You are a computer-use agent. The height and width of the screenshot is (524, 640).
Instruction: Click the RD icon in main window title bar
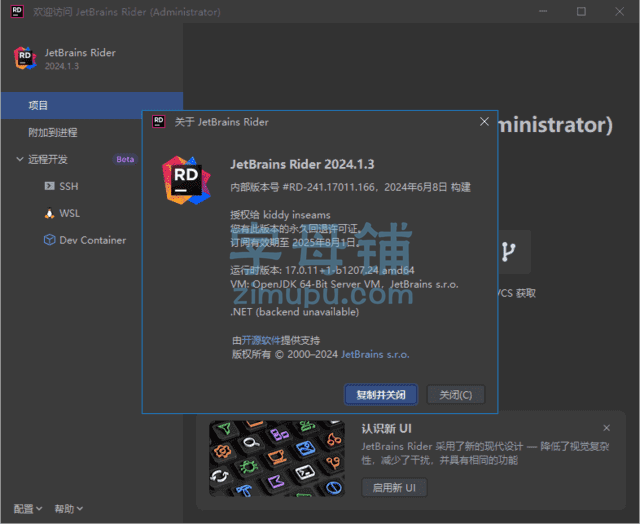pos(17,11)
